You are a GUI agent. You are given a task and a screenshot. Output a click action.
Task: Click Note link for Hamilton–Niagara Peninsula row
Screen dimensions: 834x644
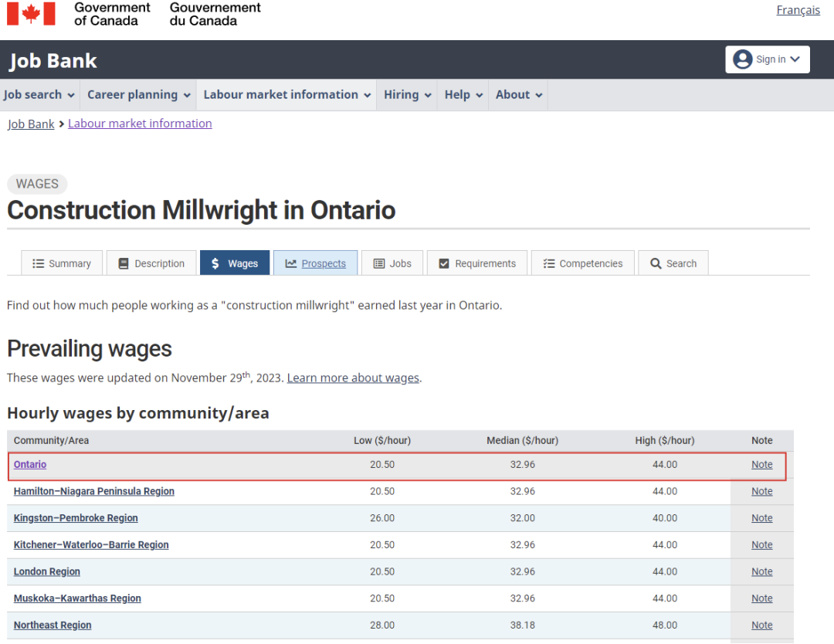(x=761, y=491)
